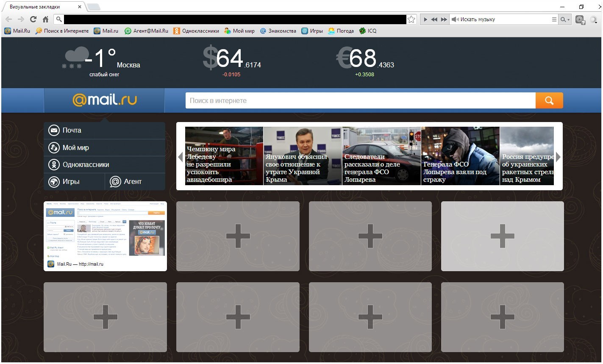Open the Янукович news story

pos(303,156)
